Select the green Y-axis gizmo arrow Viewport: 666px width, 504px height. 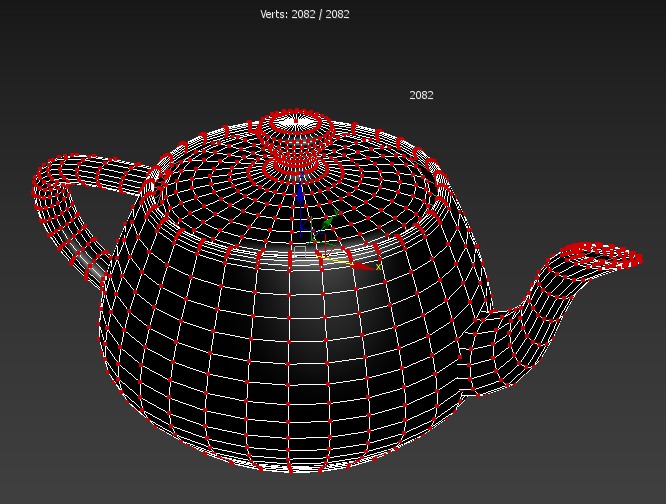329,221
